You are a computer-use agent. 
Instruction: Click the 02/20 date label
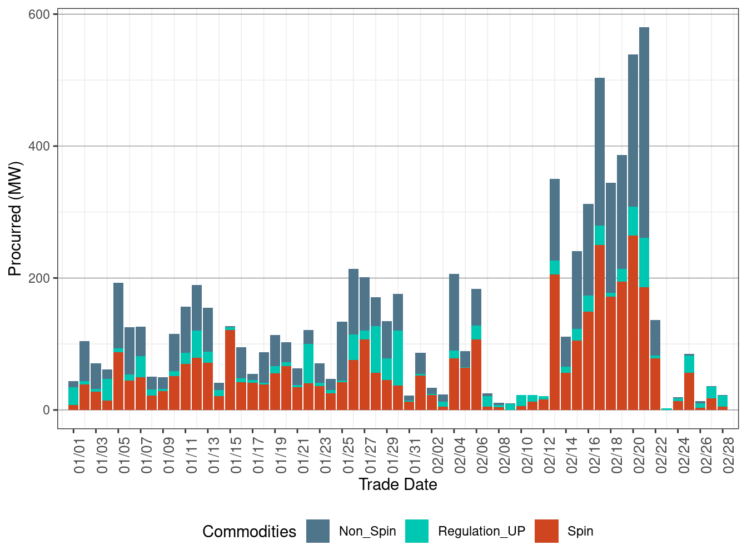639,456
